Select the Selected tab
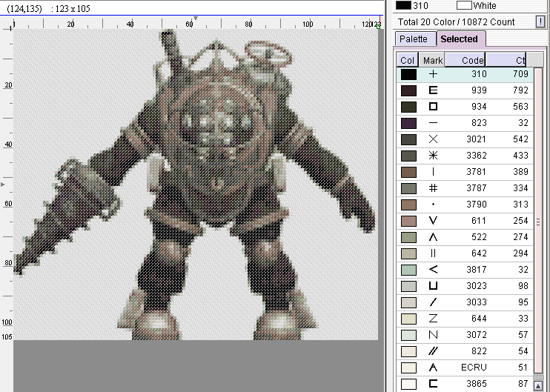Viewport: 550px width, 392px height. (460, 39)
